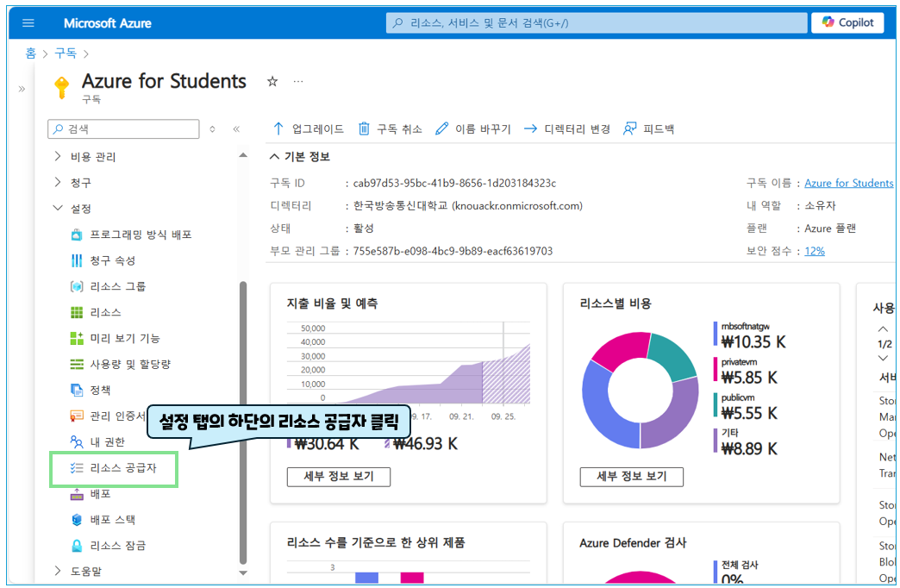Click 세부 정보 보기 under 지출 비율 및 예측

pyautogui.click(x=339, y=477)
